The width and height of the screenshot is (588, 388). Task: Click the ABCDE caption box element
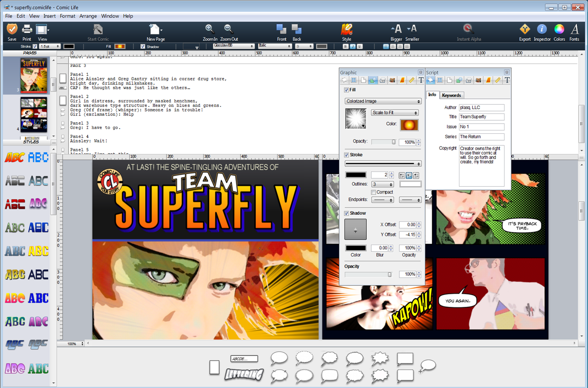click(244, 359)
